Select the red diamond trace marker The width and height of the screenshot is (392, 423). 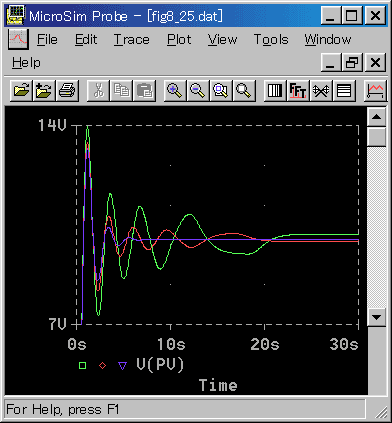click(x=102, y=365)
